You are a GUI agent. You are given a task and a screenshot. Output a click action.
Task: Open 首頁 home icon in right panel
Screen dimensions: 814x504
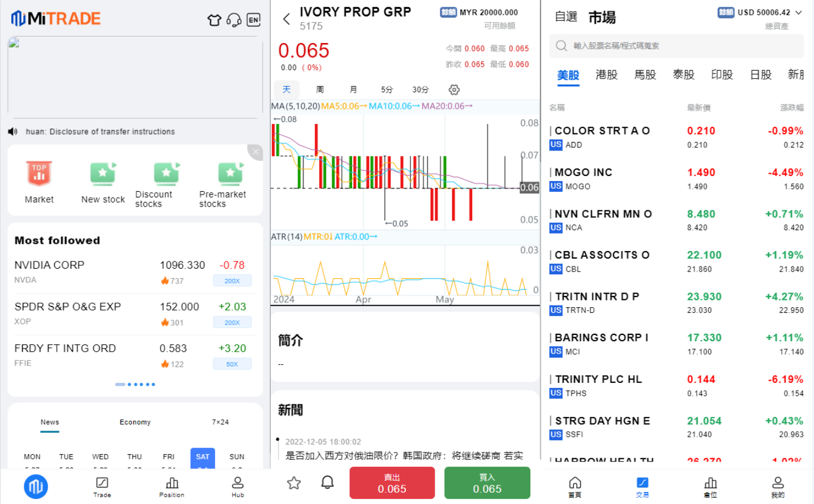575,486
